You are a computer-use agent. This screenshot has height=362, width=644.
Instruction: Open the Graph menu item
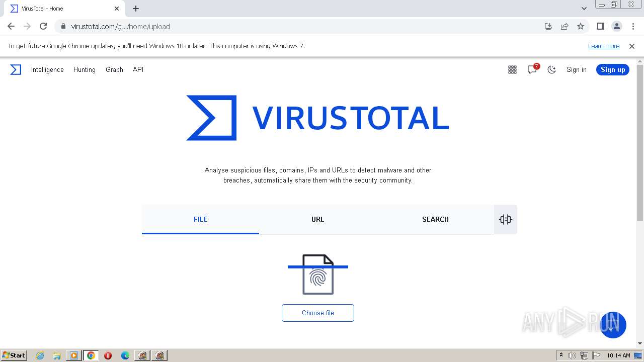tap(114, 69)
